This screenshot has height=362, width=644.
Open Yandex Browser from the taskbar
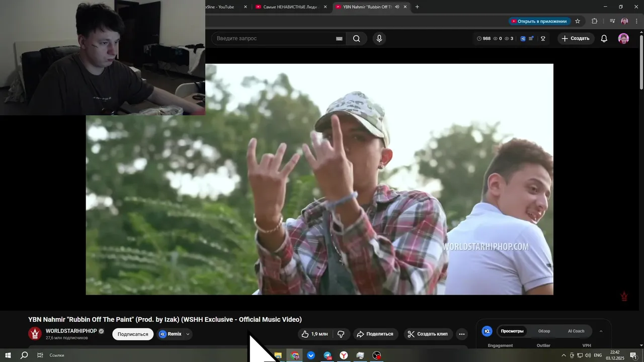[x=344, y=355]
